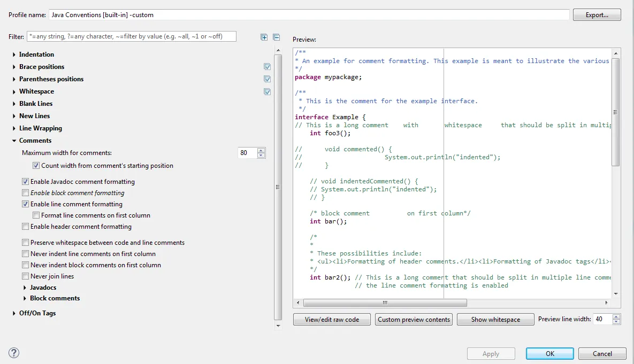Check Never join lines option
The image size is (634, 364).
(x=26, y=276)
